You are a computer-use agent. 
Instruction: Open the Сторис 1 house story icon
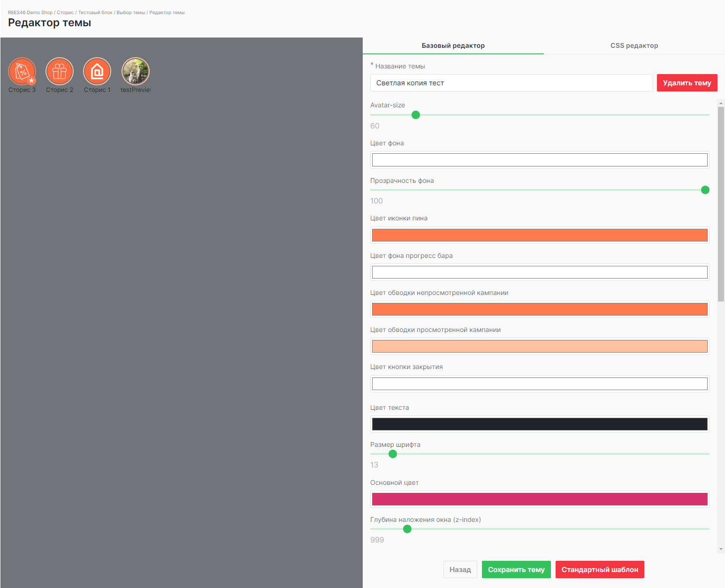point(97,71)
